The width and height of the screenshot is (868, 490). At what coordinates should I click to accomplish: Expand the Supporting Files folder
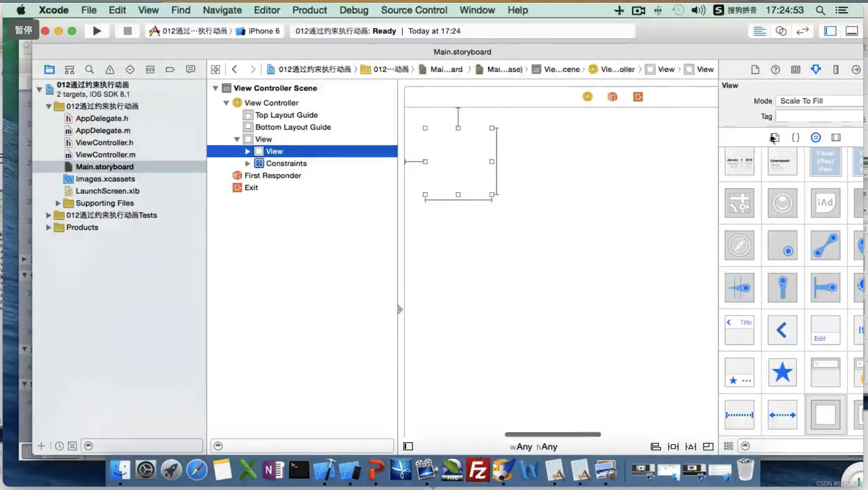coord(57,203)
